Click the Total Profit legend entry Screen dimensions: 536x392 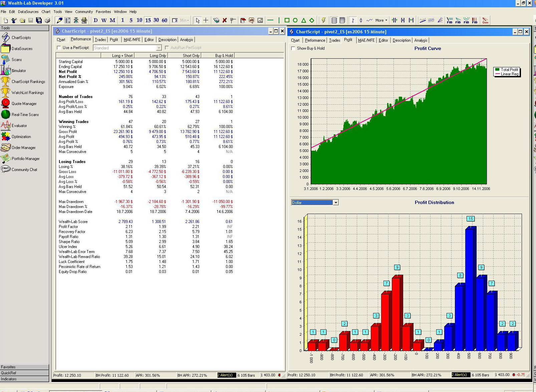coord(507,70)
